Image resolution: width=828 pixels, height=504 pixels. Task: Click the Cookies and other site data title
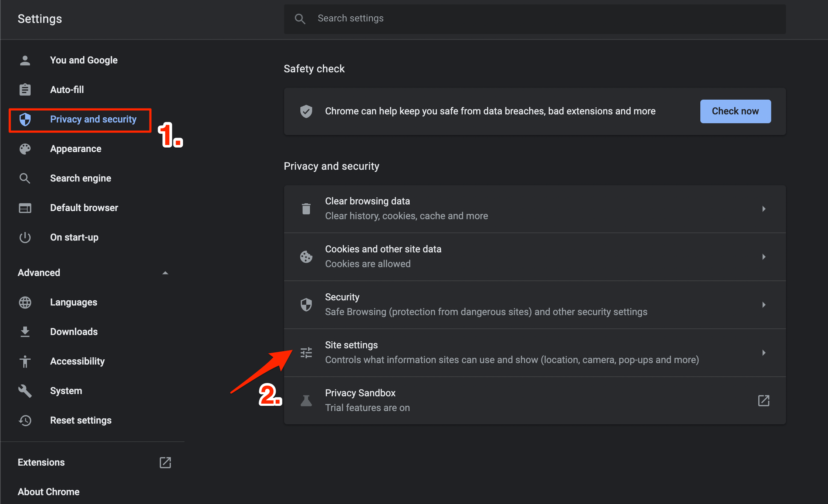383,249
